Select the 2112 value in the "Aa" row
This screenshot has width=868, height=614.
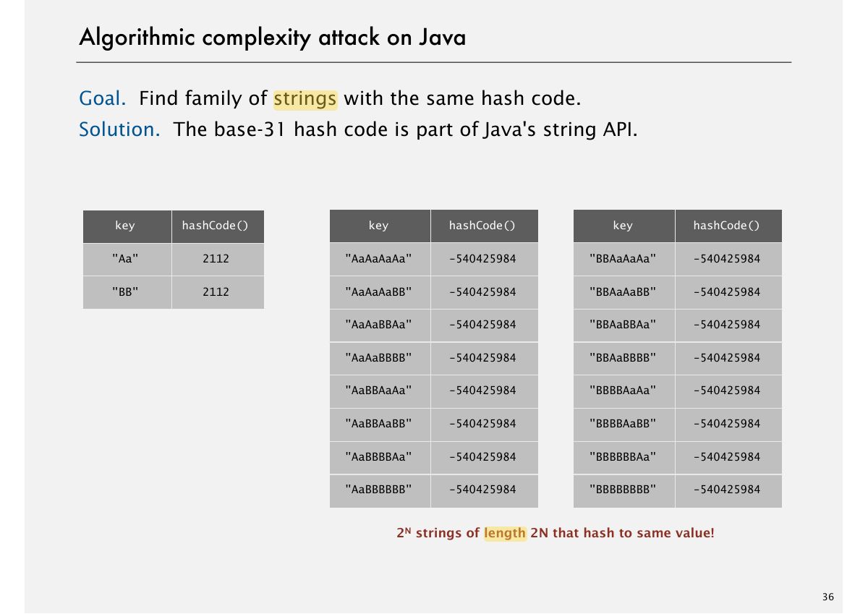(218, 259)
